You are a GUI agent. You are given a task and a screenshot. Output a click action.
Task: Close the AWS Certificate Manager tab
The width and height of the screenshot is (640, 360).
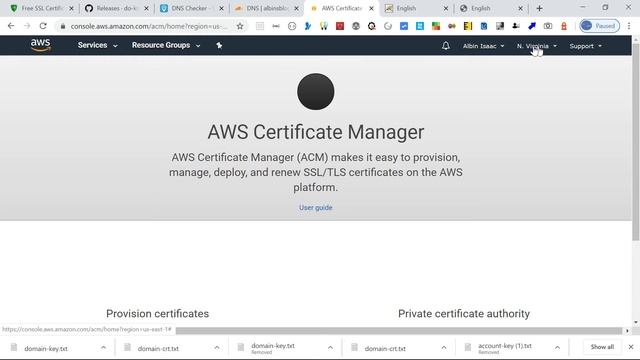click(371, 8)
